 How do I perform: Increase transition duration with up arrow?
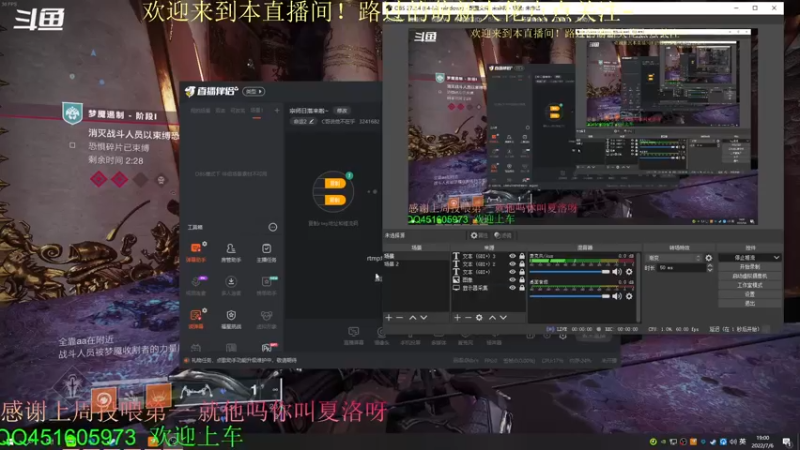pos(710,265)
